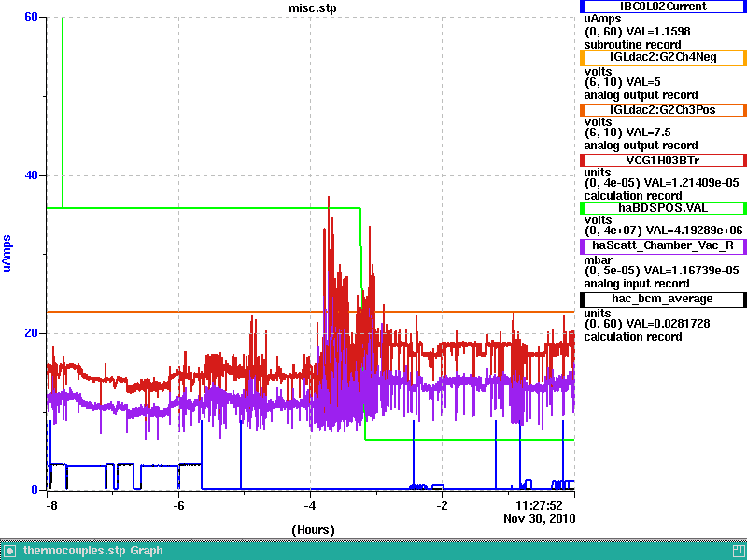
Task: Click the x-axis value -2
Action: pyautogui.click(x=442, y=505)
